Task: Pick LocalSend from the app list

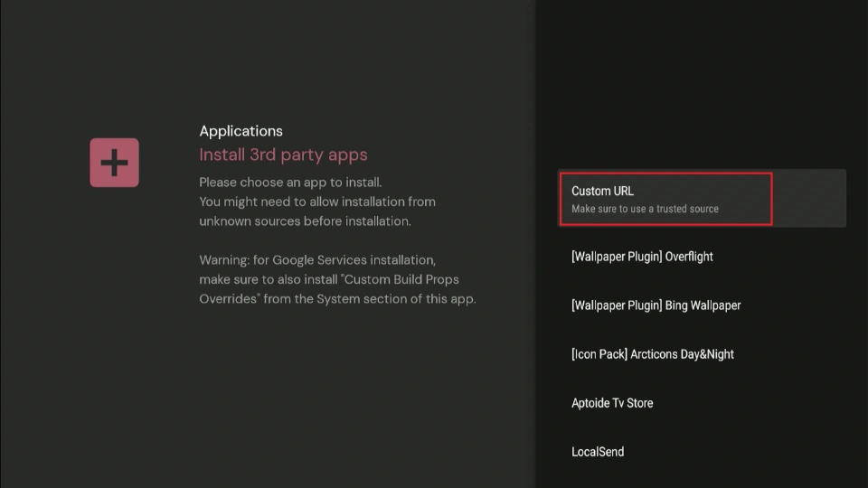Action: click(598, 452)
